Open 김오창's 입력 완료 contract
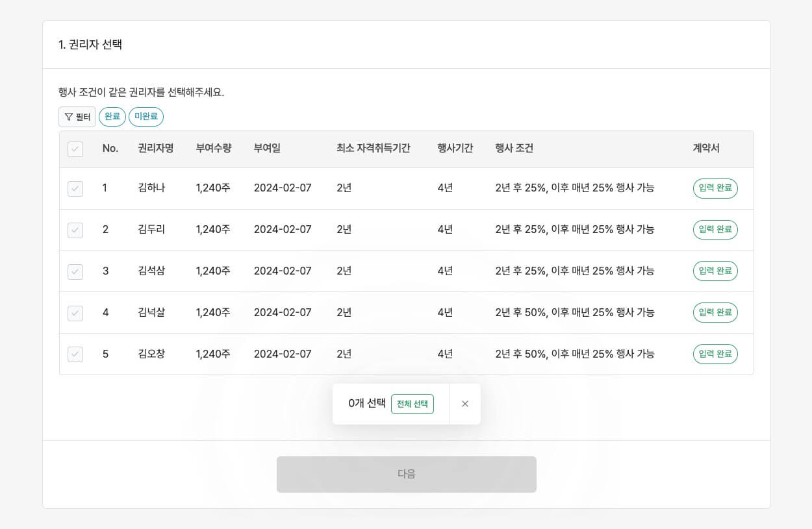The height and width of the screenshot is (529, 812). (x=715, y=354)
